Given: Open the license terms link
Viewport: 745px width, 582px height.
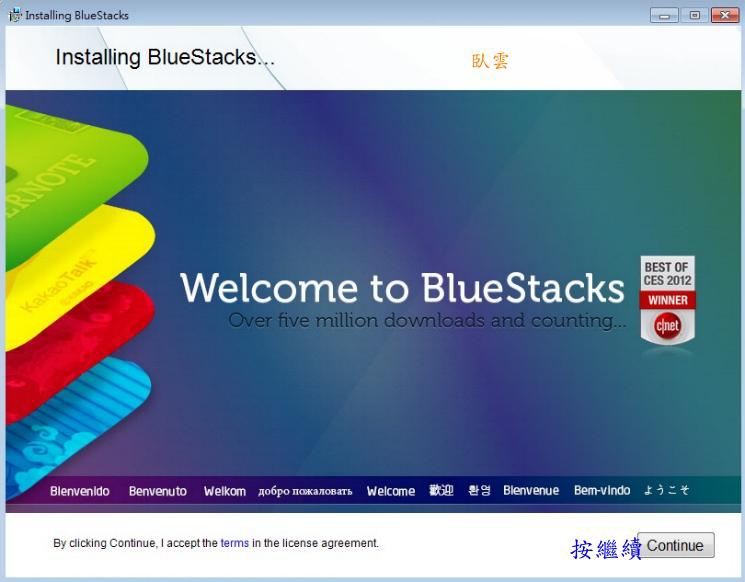Looking at the screenshot, I should coord(234,543).
